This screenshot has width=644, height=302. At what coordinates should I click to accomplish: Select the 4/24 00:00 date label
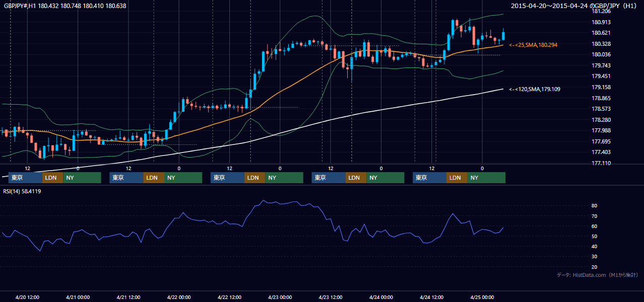(x=381, y=297)
